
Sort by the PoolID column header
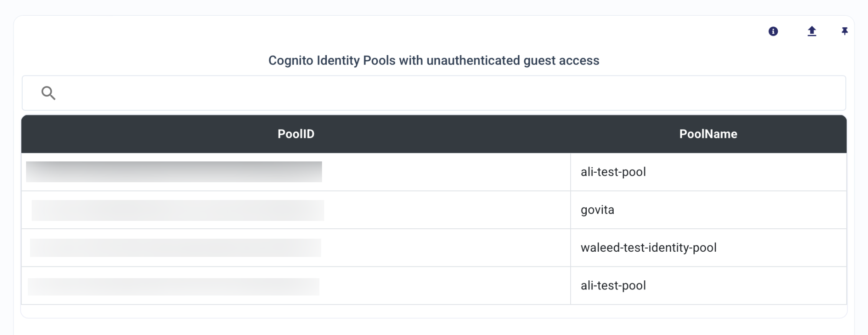tap(296, 134)
